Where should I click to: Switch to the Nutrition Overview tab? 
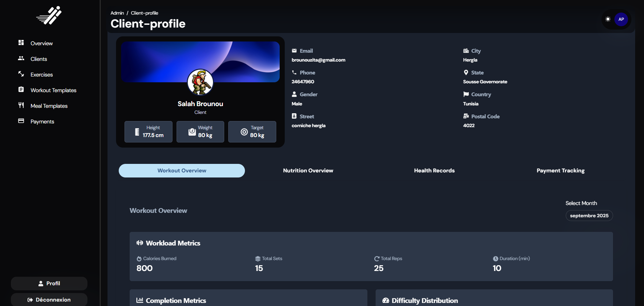(308, 170)
